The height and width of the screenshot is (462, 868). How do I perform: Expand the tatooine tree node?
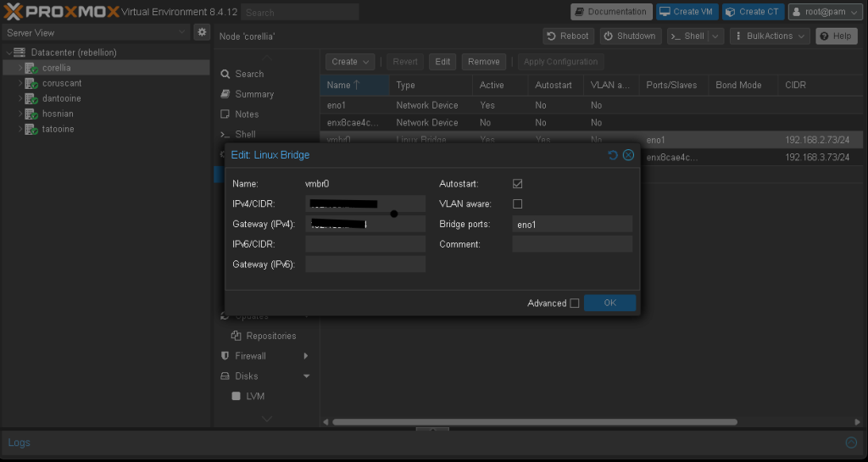tap(20, 130)
